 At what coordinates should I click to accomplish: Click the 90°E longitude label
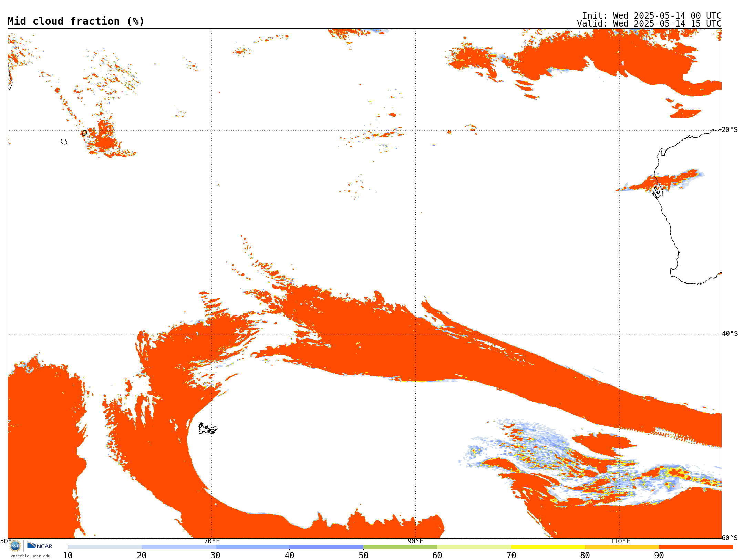tap(415, 541)
